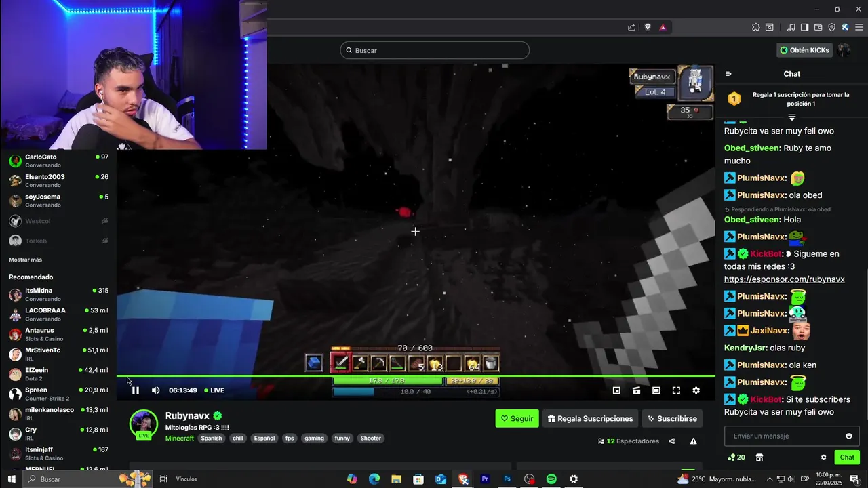Image resolution: width=868 pixels, height=488 pixels.
Task: Open the Brave VPN shield icon
Action: coord(832,27)
